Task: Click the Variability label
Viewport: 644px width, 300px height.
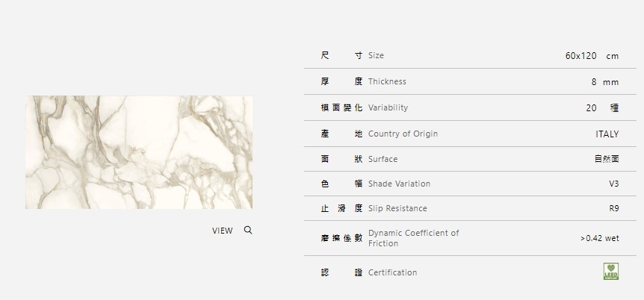Action: pyautogui.click(x=388, y=107)
